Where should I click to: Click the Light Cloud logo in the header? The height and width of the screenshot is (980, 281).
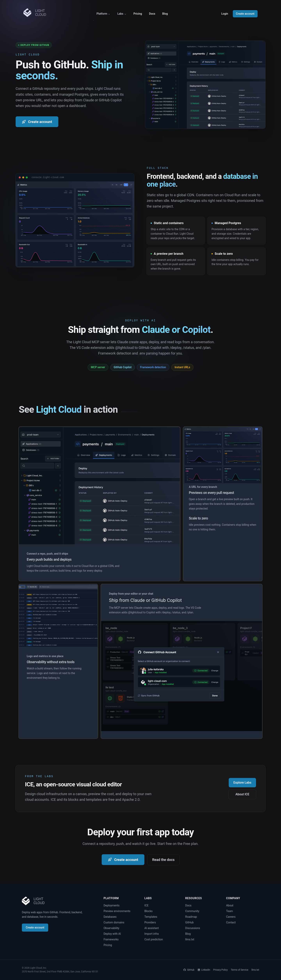35,13
